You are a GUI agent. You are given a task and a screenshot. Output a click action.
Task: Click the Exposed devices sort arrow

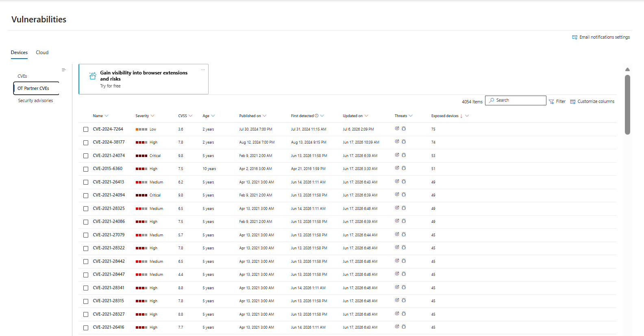coord(461,116)
